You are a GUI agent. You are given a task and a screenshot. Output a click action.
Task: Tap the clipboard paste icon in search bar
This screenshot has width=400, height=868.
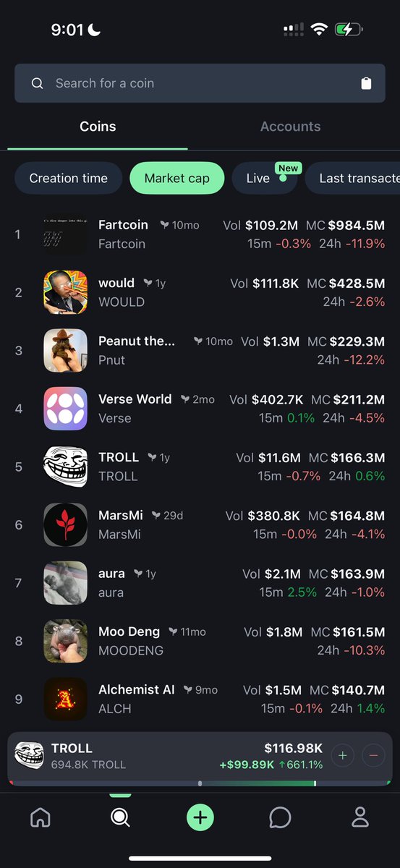[366, 83]
